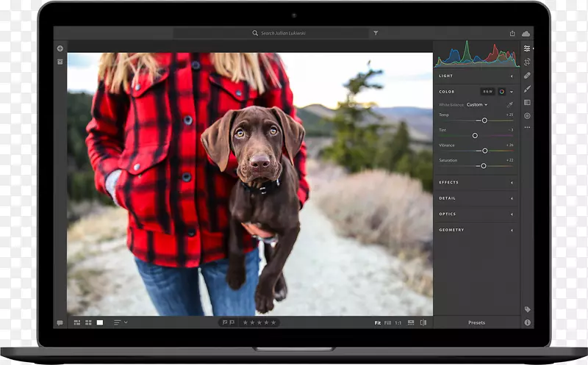Click the Vibrance slider handle
The image size is (588, 365).
(485, 151)
